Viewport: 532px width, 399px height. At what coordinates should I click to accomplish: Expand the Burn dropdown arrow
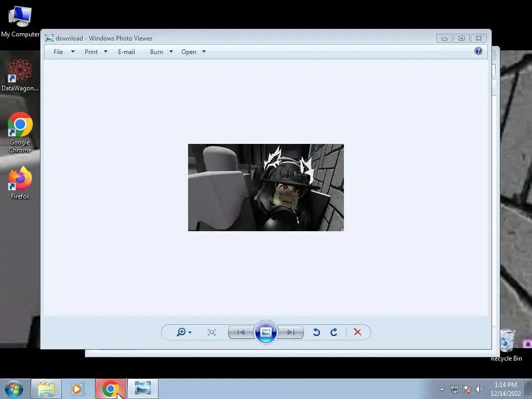(x=171, y=51)
